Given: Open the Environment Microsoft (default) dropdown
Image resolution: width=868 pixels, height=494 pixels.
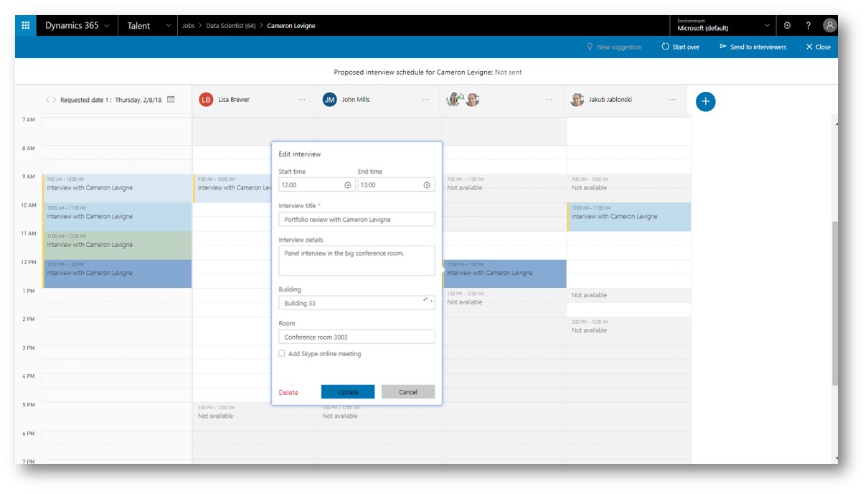Looking at the screenshot, I should click(x=768, y=26).
